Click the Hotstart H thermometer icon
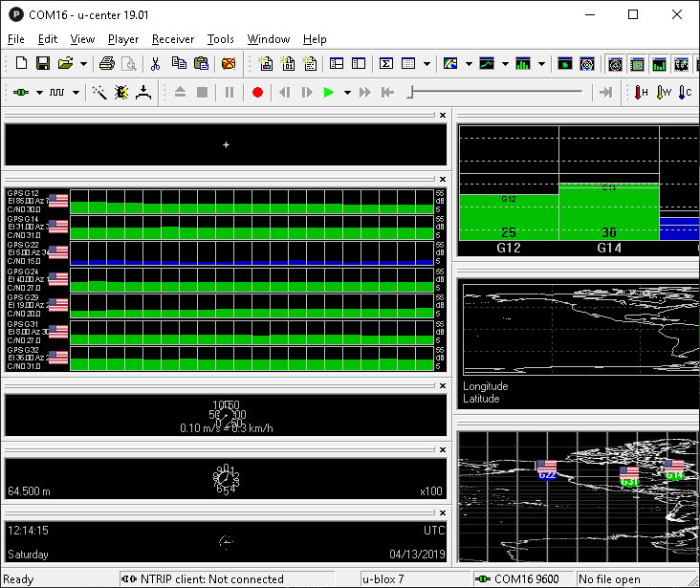This screenshot has width=700, height=588. 641,93
